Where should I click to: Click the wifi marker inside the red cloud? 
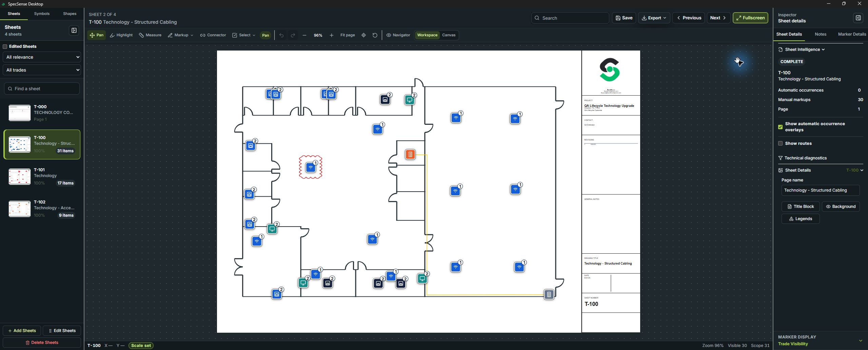(311, 167)
